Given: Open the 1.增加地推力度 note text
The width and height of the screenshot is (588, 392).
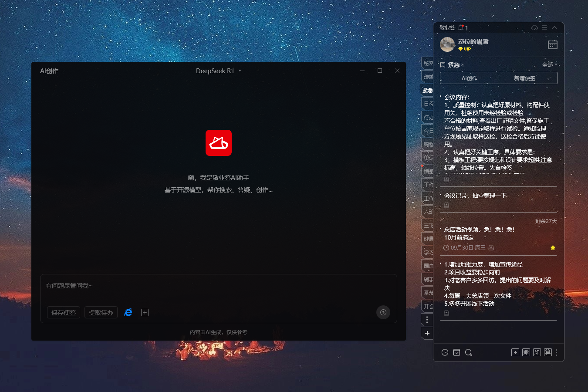Looking at the screenshot, I should coord(498,284).
